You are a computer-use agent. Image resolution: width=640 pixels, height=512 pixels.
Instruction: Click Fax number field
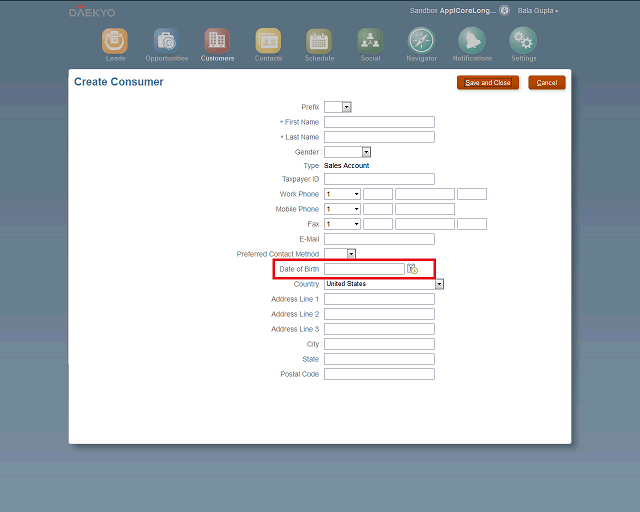pyautogui.click(x=425, y=224)
